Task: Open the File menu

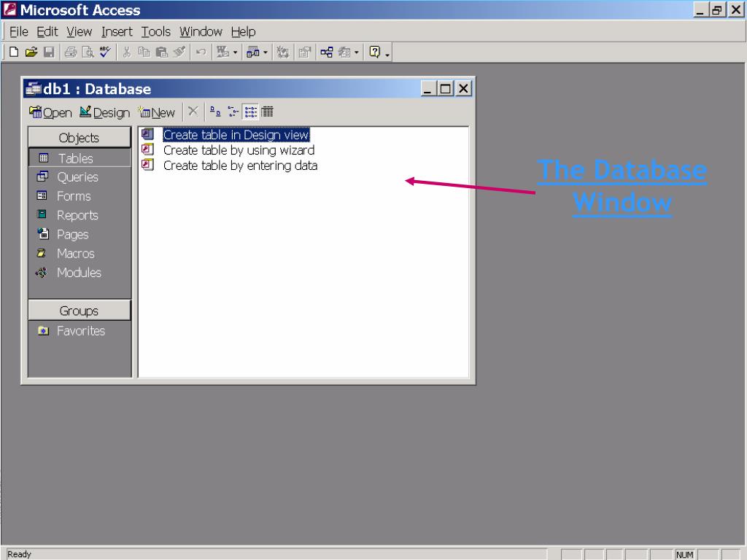Action: click(18, 31)
